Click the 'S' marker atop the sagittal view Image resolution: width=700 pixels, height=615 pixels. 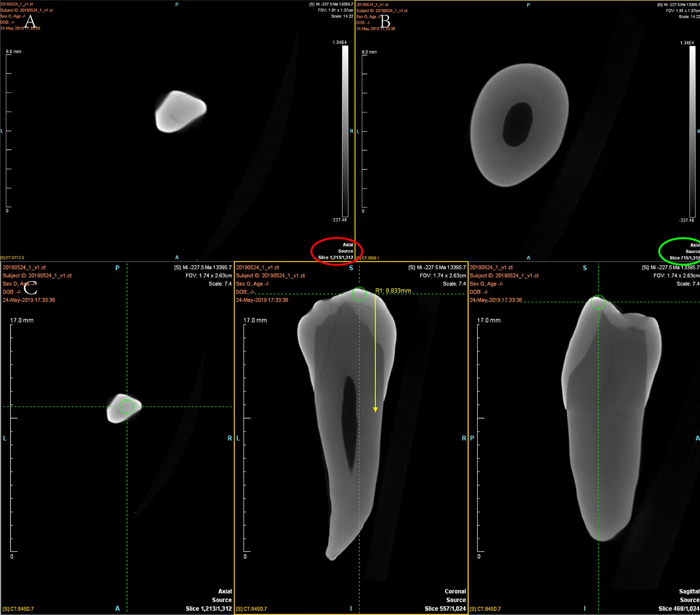pyautogui.click(x=585, y=268)
